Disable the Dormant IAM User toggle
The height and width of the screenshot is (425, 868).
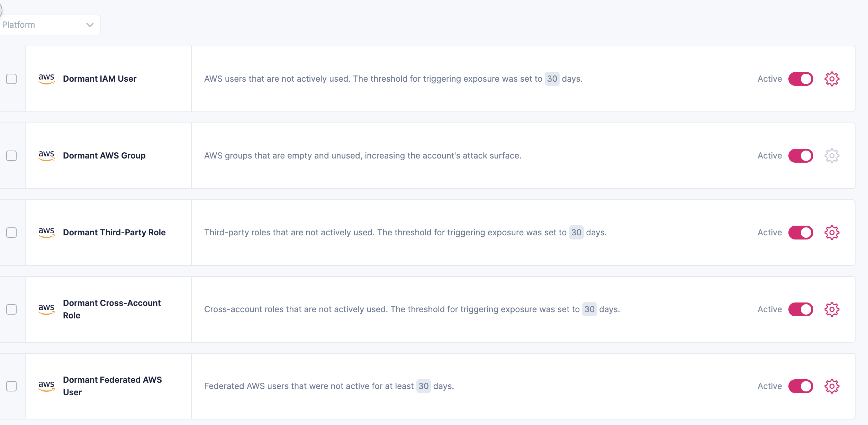pyautogui.click(x=801, y=79)
